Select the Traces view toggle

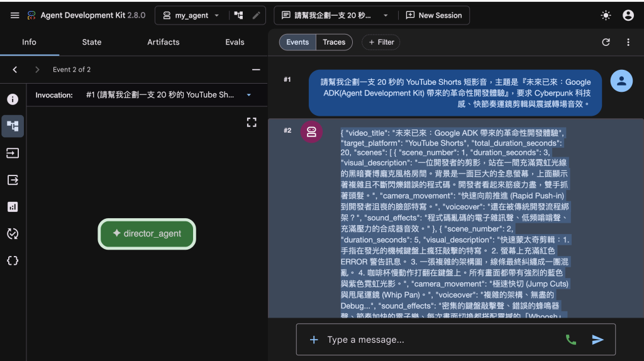334,42
